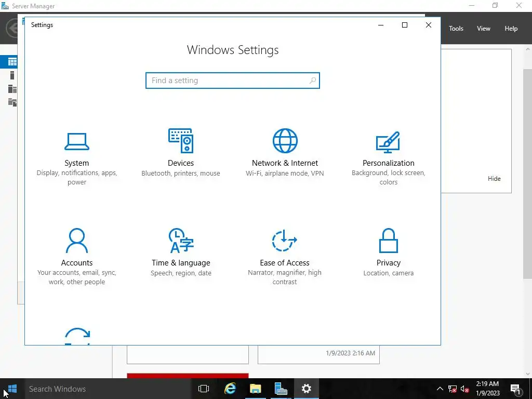Open the Help menu in Server Manager
The height and width of the screenshot is (399, 532).
click(511, 29)
